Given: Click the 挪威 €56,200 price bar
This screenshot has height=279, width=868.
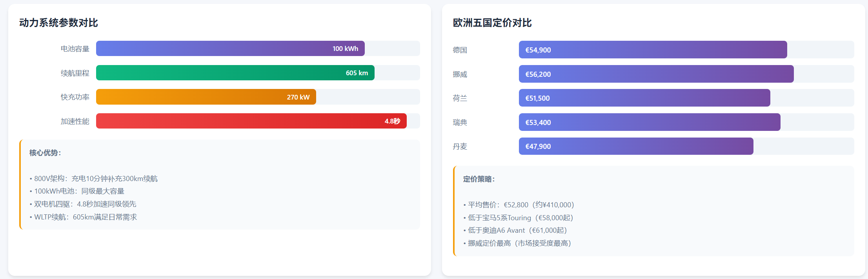Looking at the screenshot, I should click(x=656, y=74).
